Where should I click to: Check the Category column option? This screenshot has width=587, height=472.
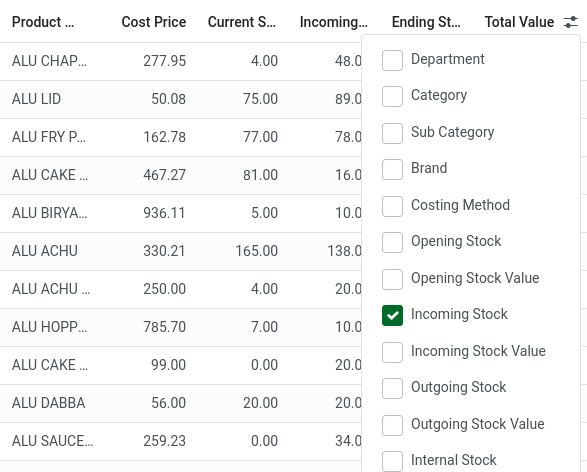coord(392,97)
